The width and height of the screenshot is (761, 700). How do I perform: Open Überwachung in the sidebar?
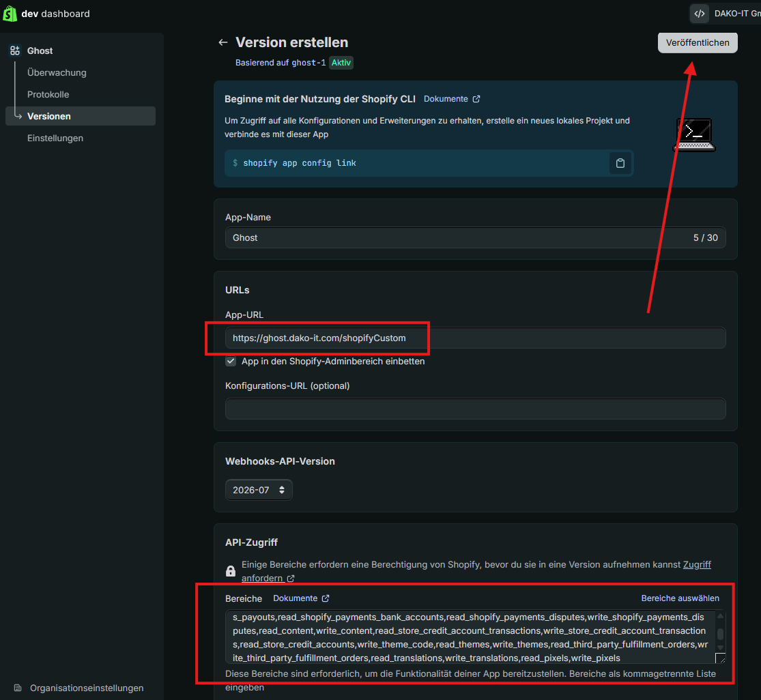(x=57, y=73)
